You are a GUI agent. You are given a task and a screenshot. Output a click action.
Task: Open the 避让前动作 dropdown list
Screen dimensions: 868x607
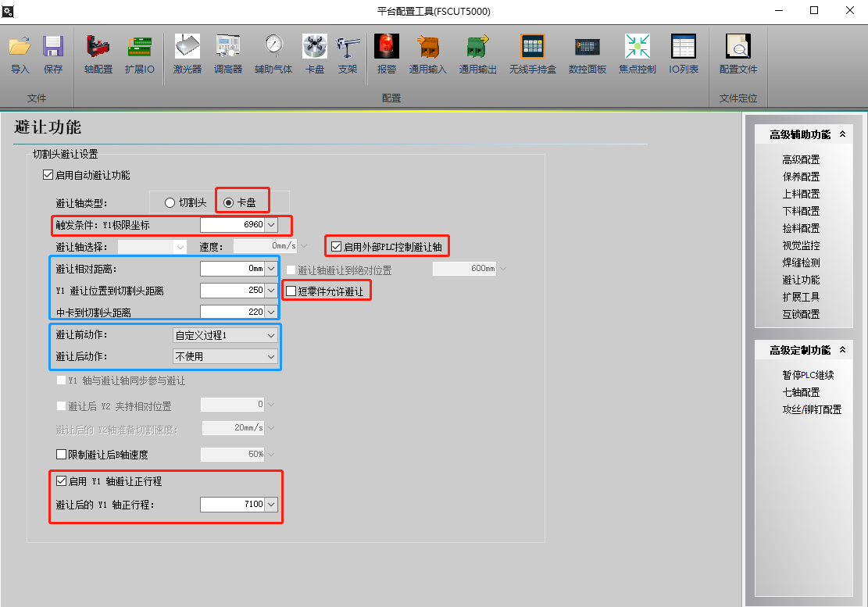225,335
